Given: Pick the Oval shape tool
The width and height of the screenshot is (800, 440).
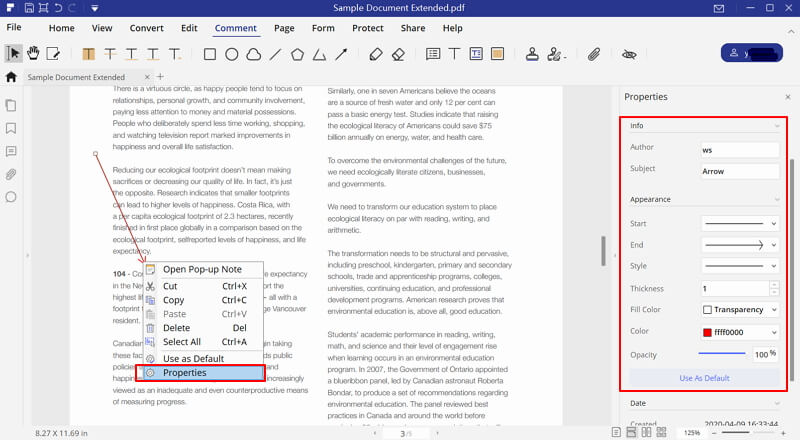Looking at the screenshot, I should (232, 54).
